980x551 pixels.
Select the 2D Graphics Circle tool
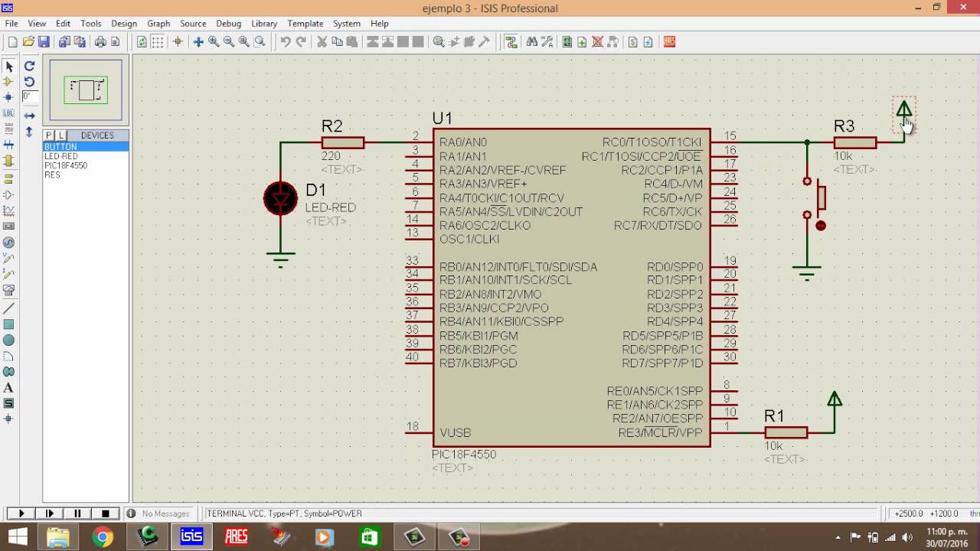pos(9,340)
